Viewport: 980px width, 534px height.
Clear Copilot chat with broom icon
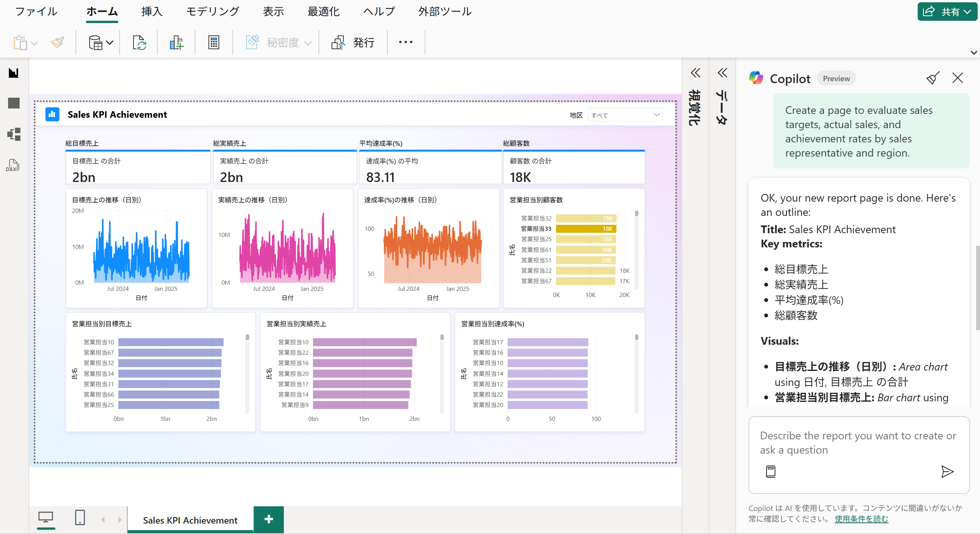[933, 78]
